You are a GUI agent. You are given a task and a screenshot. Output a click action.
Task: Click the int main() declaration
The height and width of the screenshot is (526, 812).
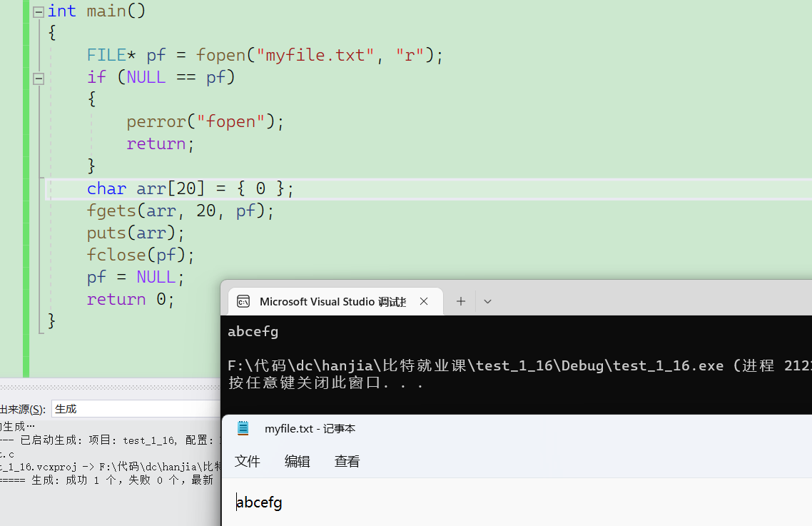point(97,11)
